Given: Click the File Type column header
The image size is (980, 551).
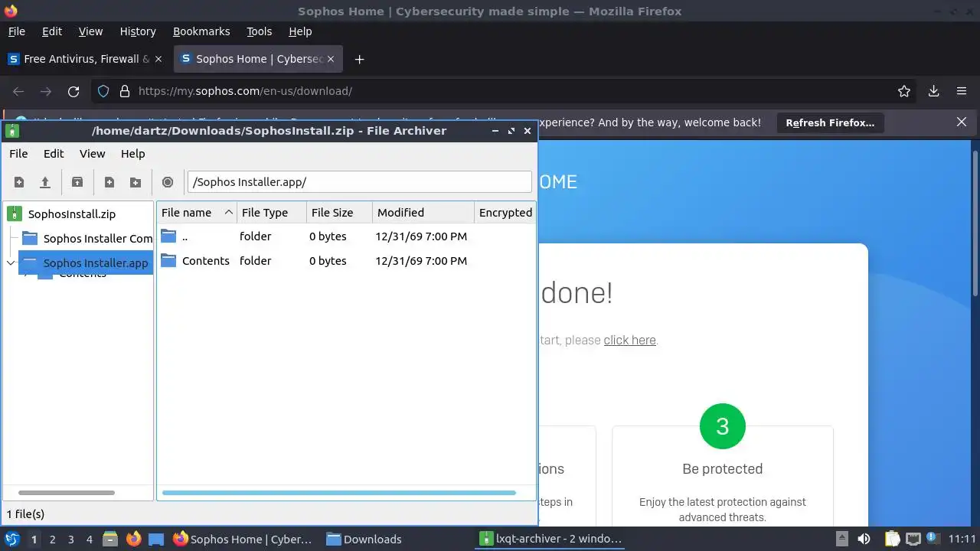Looking at the screenshot, I should pos(271,213).
